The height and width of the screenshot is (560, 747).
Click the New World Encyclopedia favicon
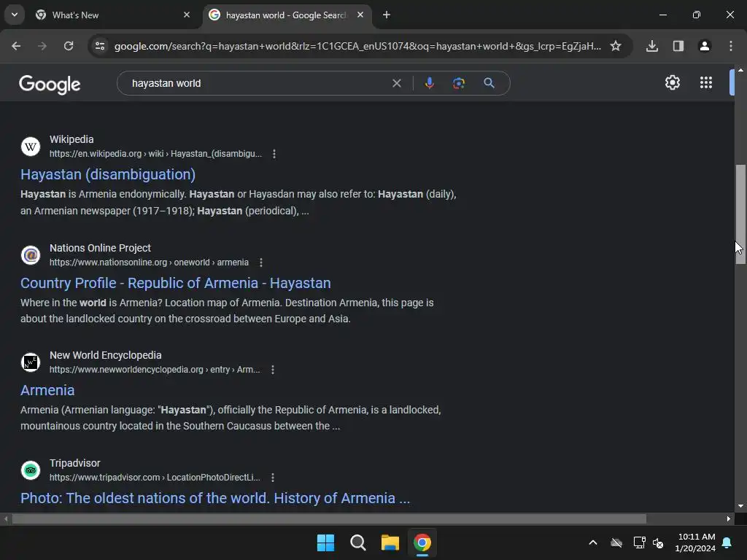point(31,362)
